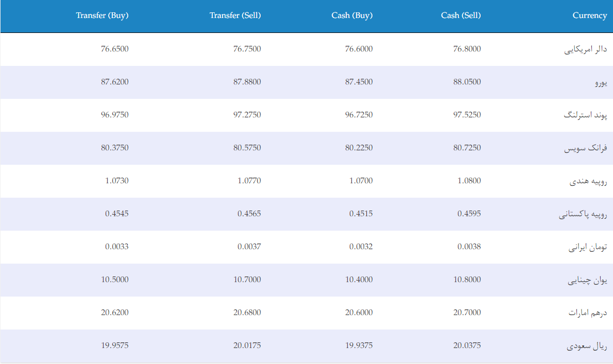613x364 pixels.
Task: Select the درهم امارات currency label
Action: pyautogui.click(x=588, y=313)
